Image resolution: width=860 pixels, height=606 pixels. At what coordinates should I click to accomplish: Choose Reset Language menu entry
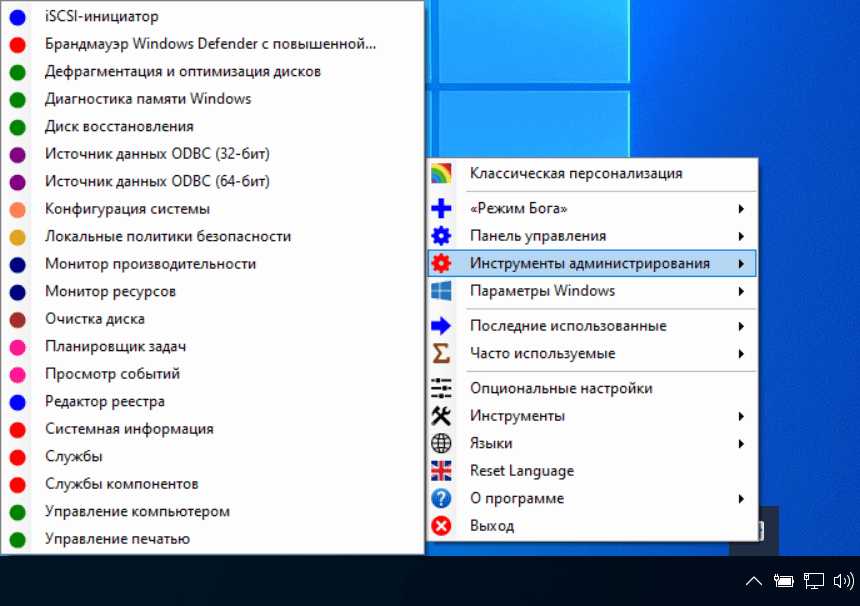(592, 471)
